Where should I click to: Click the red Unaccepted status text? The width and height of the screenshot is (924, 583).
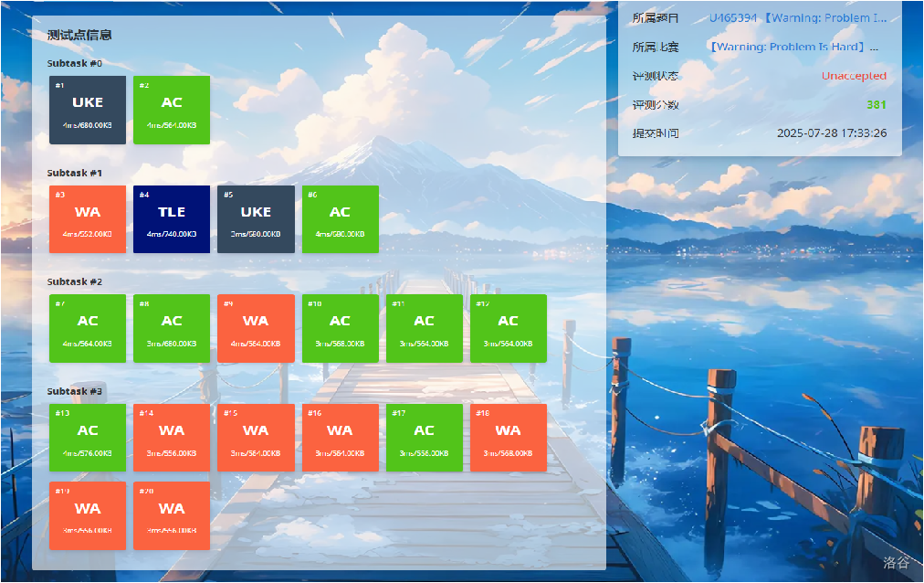(853, 76)
